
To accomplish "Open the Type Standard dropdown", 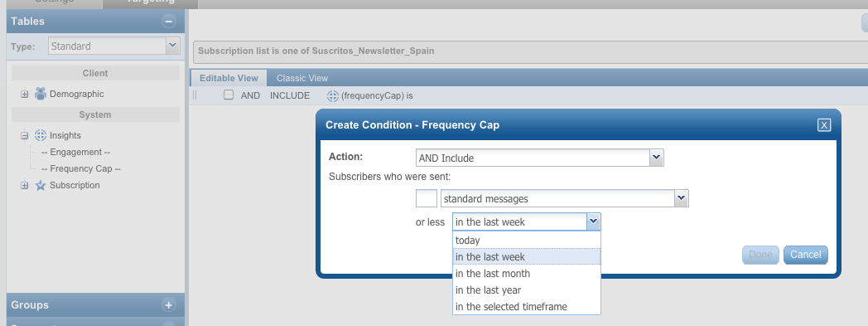I will (x=173, y=46).
